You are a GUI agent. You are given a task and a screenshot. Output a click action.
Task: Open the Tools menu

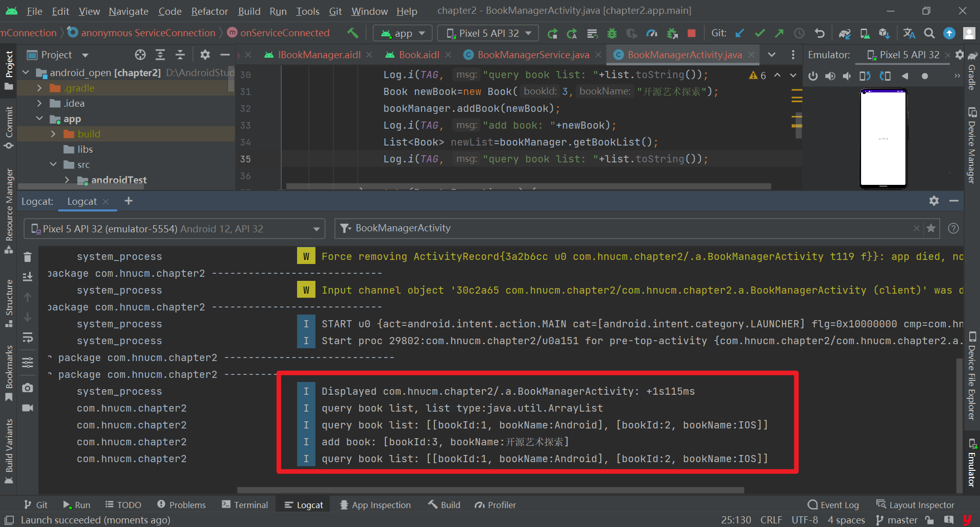pos(307,11)
